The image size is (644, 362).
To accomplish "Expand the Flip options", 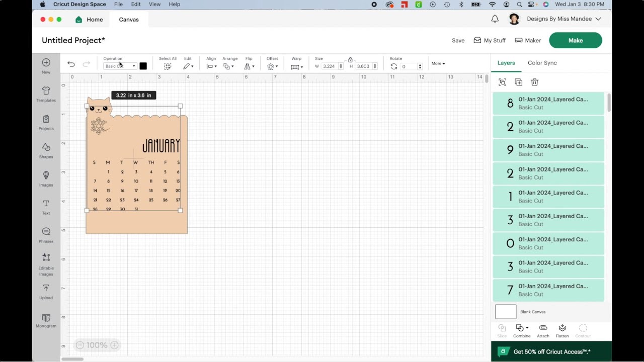I will click(x=250, y=66).
